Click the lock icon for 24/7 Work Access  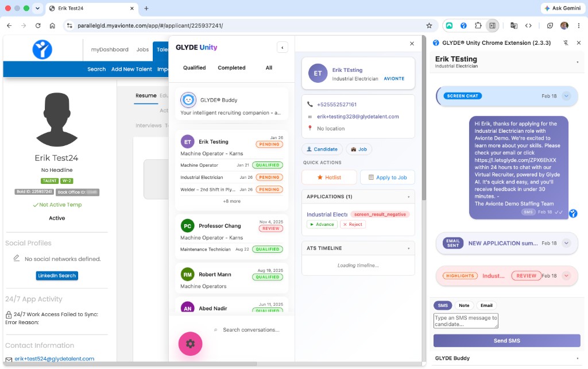point(9,314)
